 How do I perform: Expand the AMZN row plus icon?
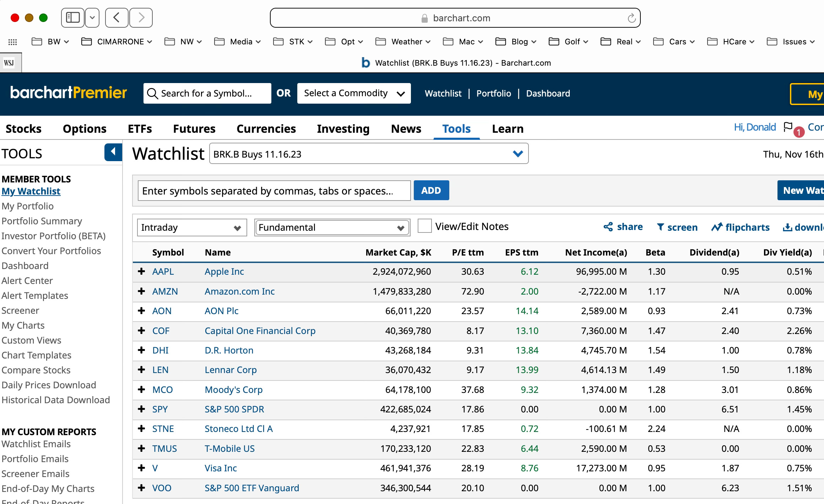click(141, 291)
